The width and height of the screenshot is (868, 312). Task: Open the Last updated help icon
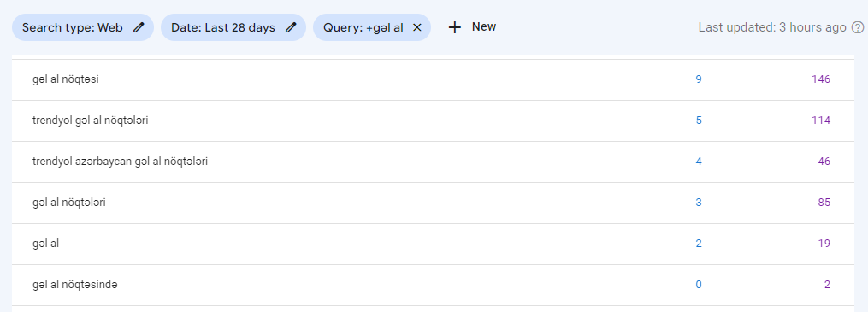point(858,27)
